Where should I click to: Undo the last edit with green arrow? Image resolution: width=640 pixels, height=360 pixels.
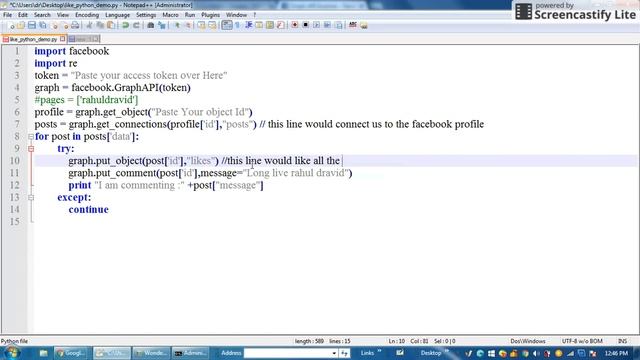[x=125, y=25]
